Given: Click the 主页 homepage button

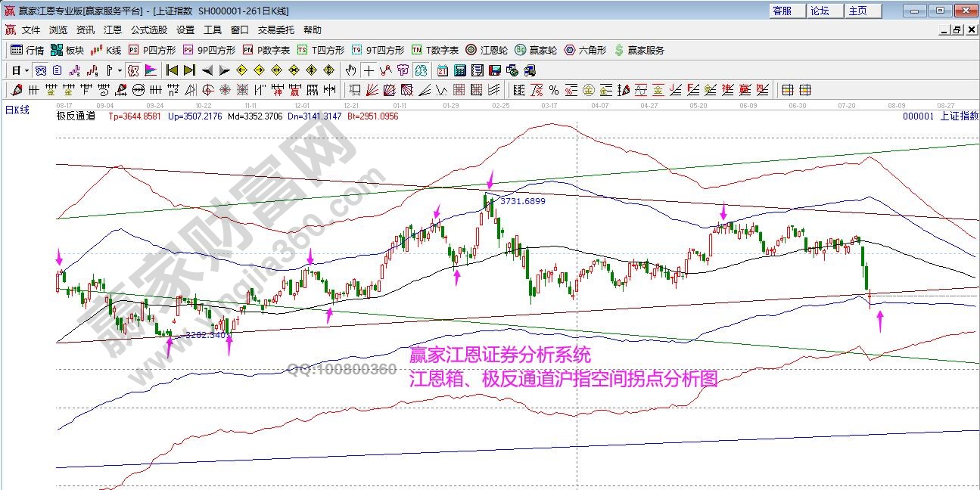Looking at the screenshot, I should pyautogui.click(x=858, y=11).
